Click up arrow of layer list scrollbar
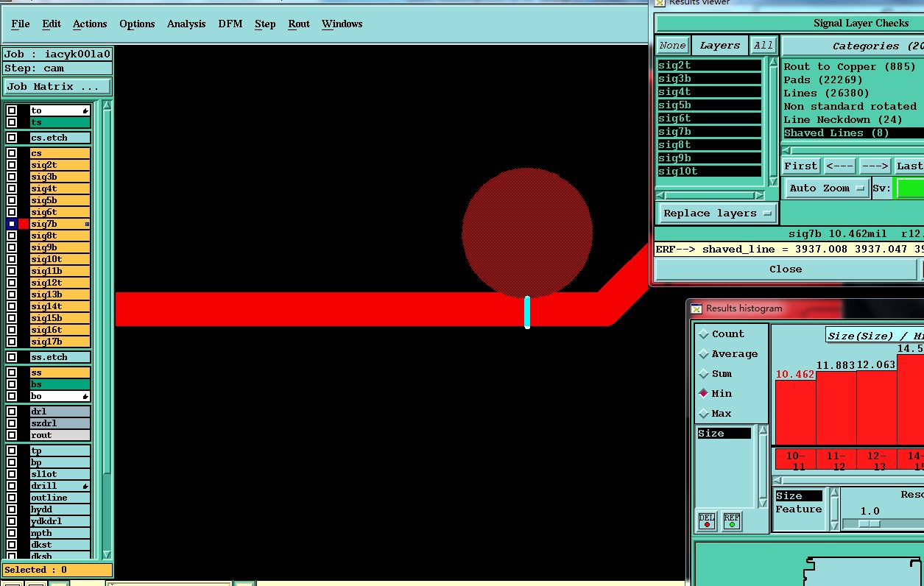Viewport: 924px width, 586px height. (107, 106)
